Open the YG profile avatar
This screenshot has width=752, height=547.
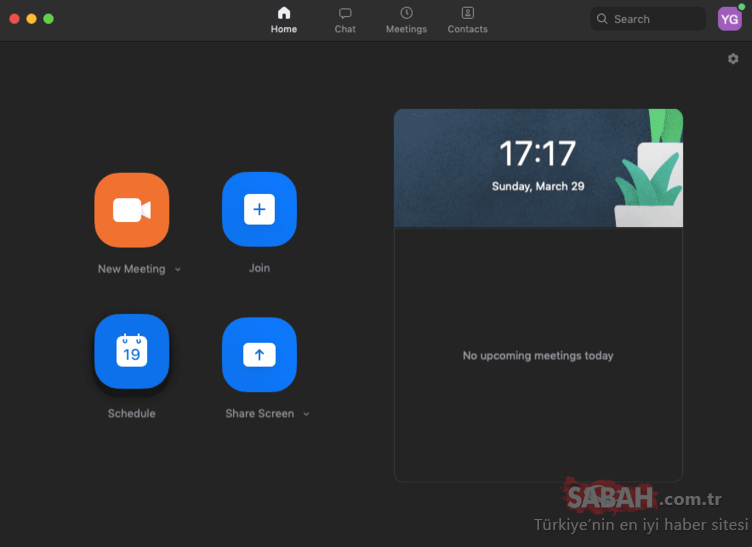click(729, 19)
